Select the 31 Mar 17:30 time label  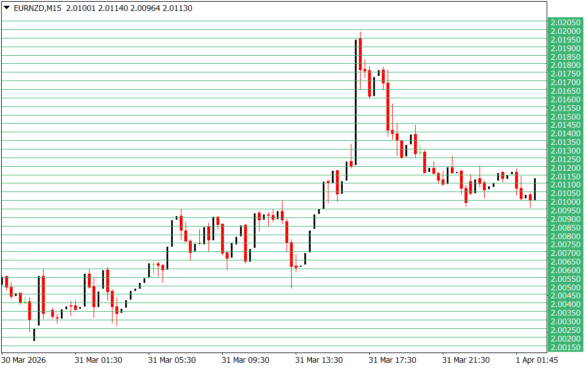392,360
